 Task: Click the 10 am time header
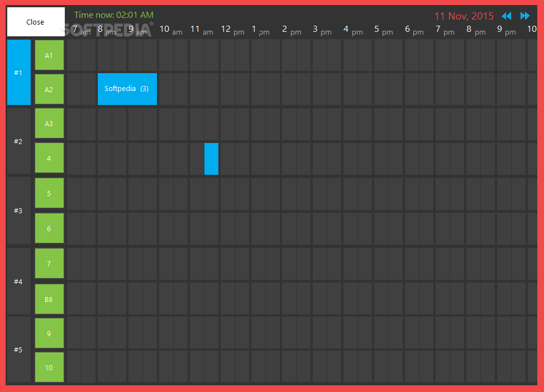coord(171,30)
